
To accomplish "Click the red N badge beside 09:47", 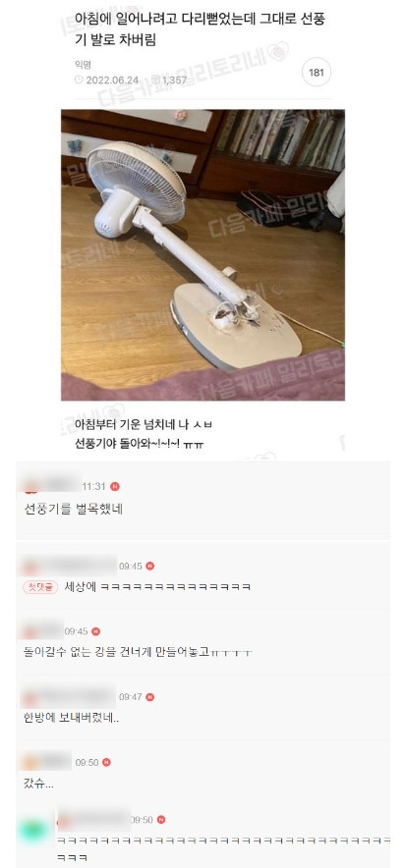I will tap(150, 697).
